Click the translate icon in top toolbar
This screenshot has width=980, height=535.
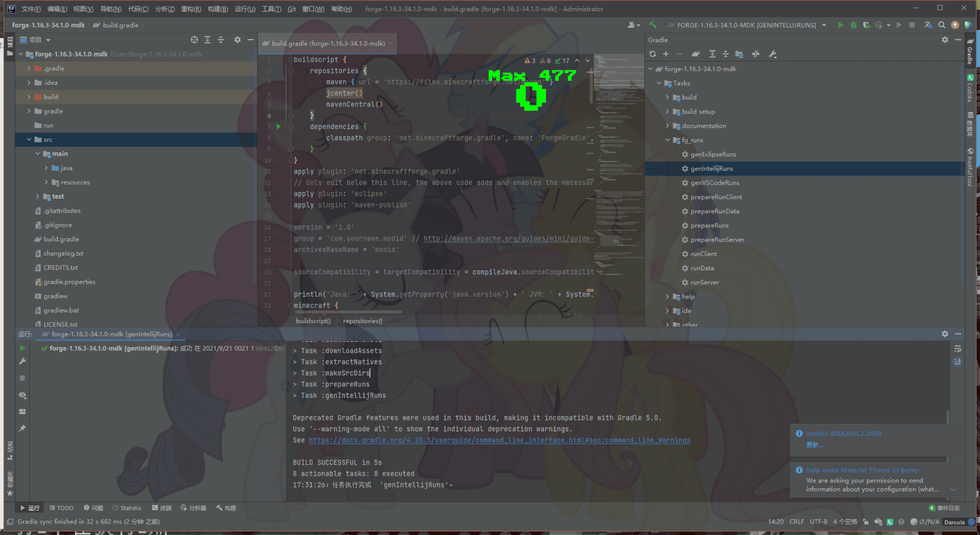928,25
